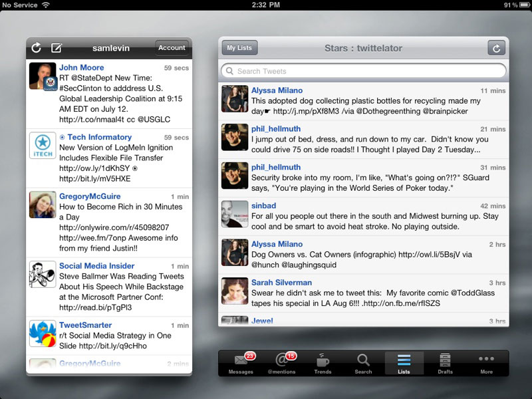Select sinbad's tweet about heat stroke
This screenshot has height=399, width=532.
coord(363,217)
